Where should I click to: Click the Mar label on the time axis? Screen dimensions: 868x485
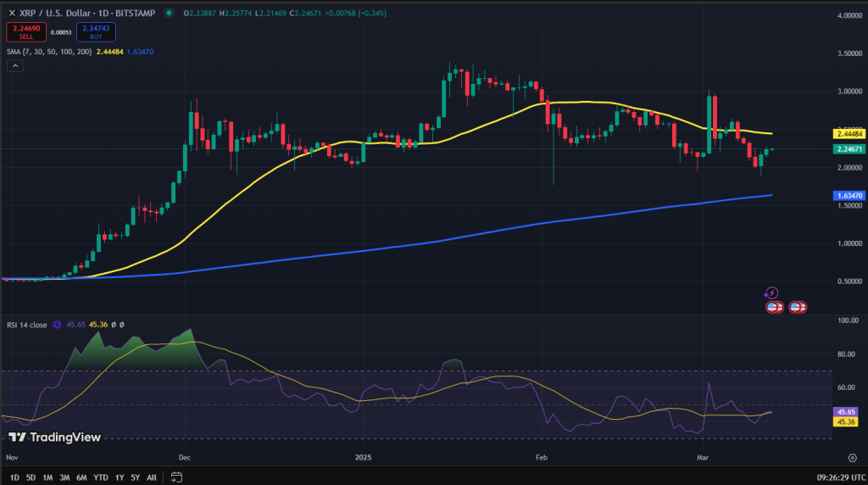tap(703, 457)
